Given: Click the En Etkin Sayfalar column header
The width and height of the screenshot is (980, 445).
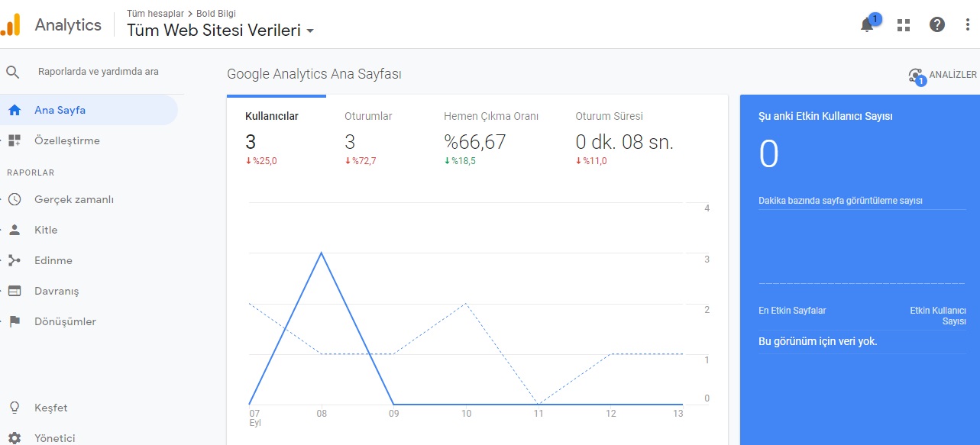Looking at the screenshot, I should tap(792, 311).
